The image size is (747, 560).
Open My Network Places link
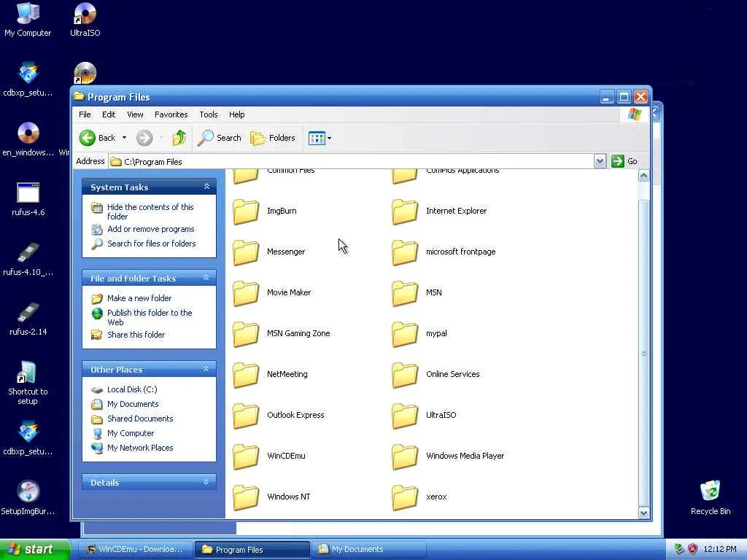140,448
